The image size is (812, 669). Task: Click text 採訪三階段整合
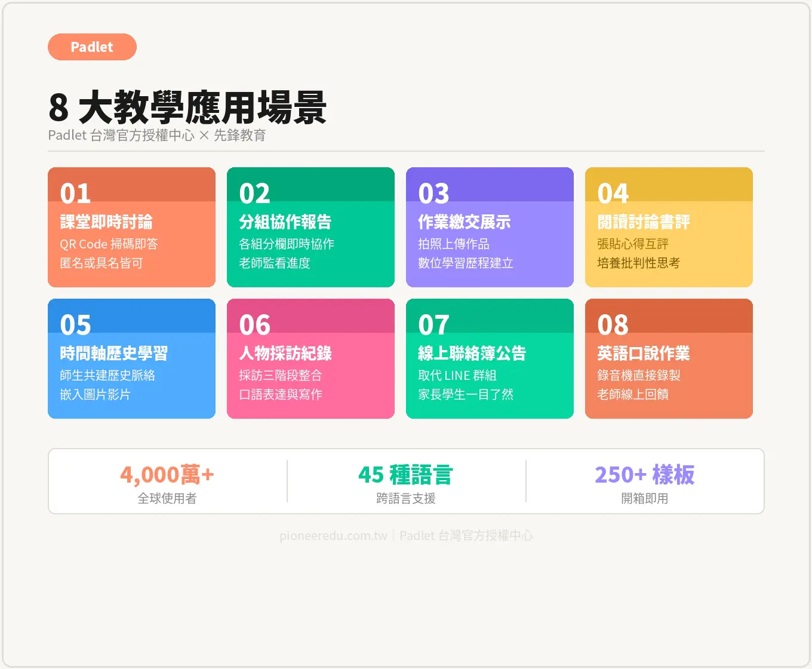281,376
